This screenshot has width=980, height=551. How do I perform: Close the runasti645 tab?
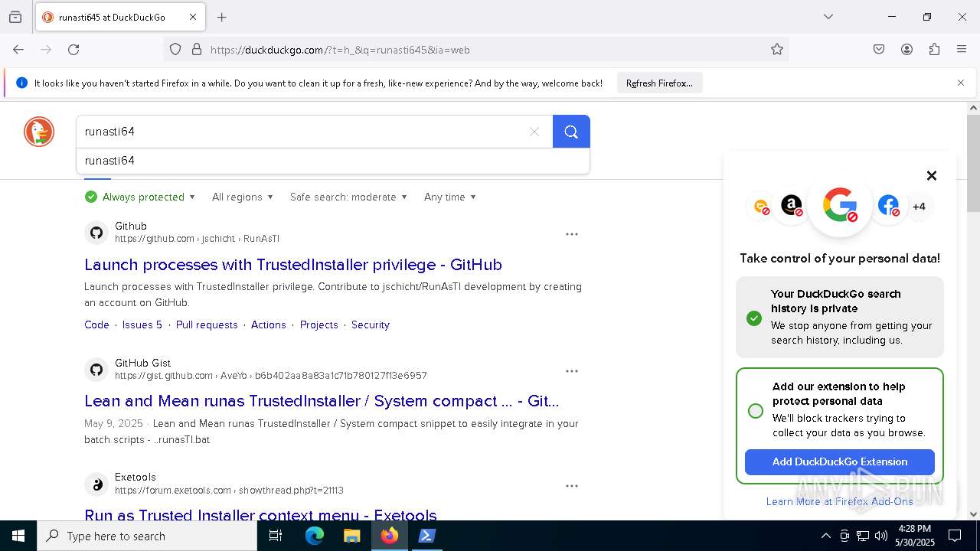(193, 17)
